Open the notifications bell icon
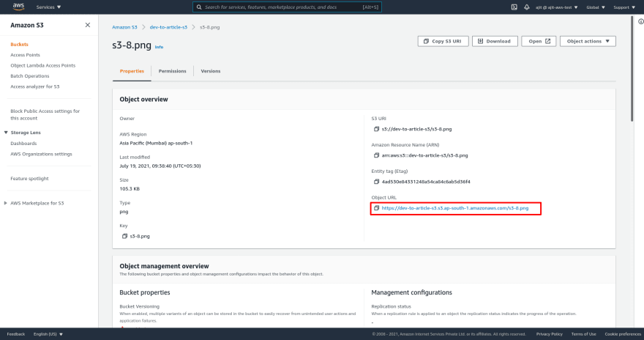644x340 pixels. (526, 7)
